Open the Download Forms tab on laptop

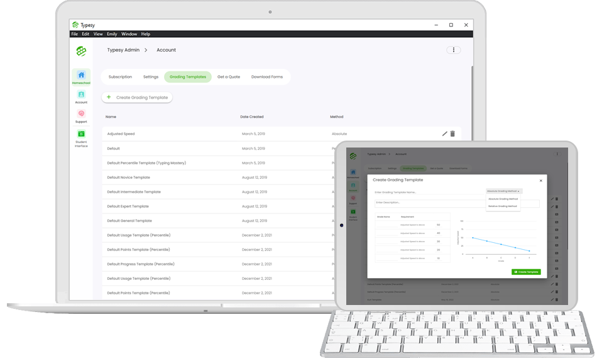click(x=267, y=77)
